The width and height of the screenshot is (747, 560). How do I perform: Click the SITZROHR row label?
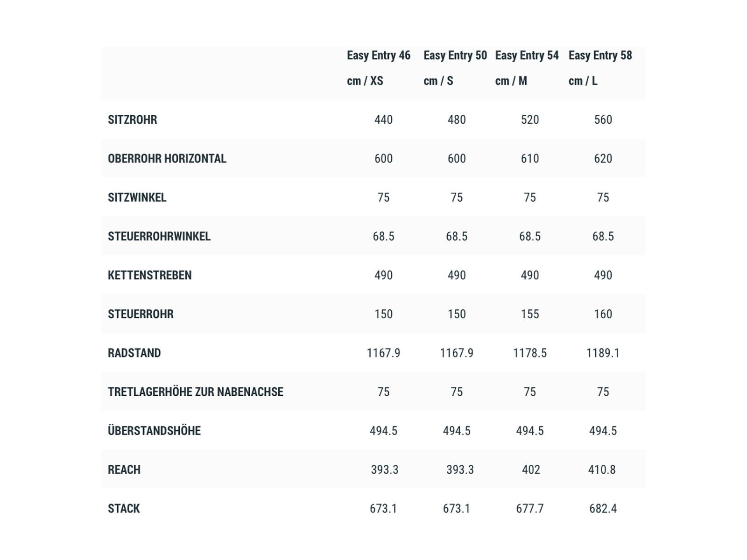[x=133, y=120]
